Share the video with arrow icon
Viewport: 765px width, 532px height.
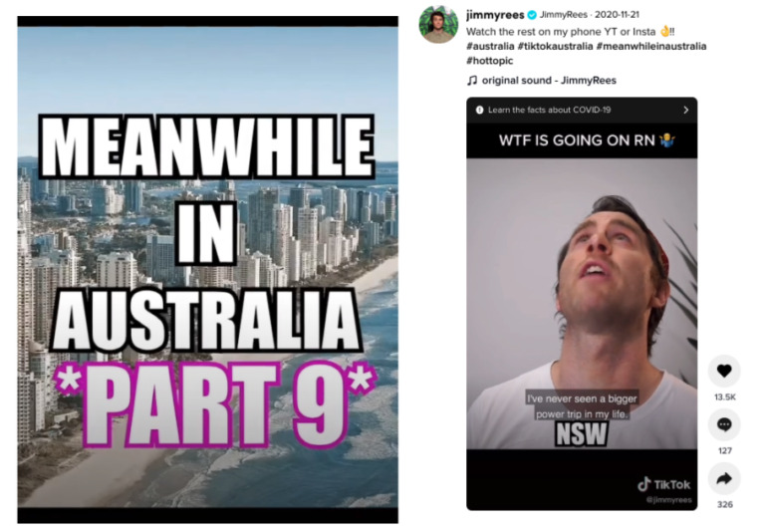tap(724, 479)
